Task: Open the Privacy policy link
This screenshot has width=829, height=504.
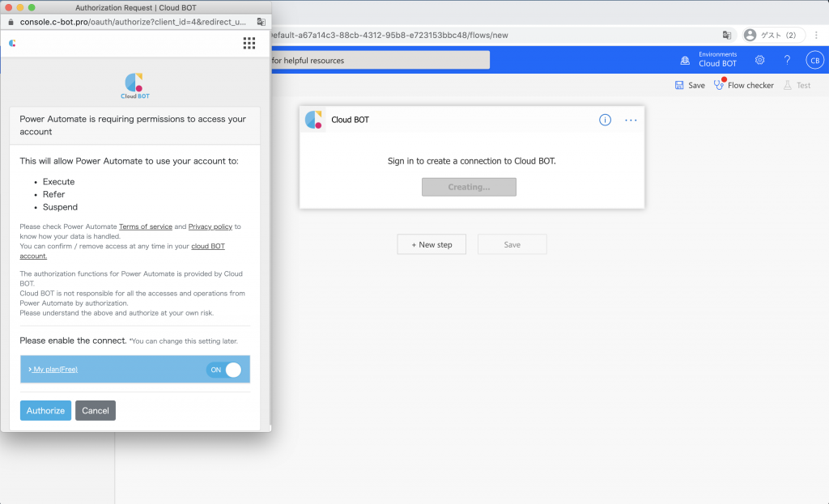Action: [x=210, y=227]
